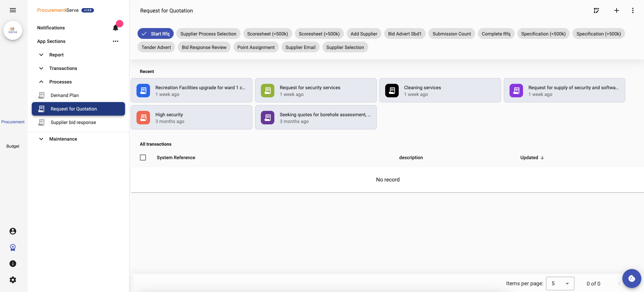Expand the Report section

[56, 55]
